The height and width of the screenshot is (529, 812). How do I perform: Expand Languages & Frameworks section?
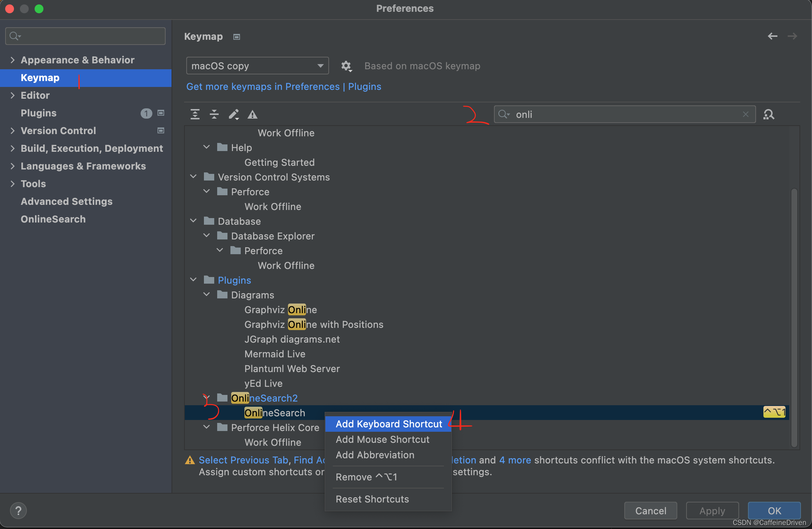click(x=13, y=166)
